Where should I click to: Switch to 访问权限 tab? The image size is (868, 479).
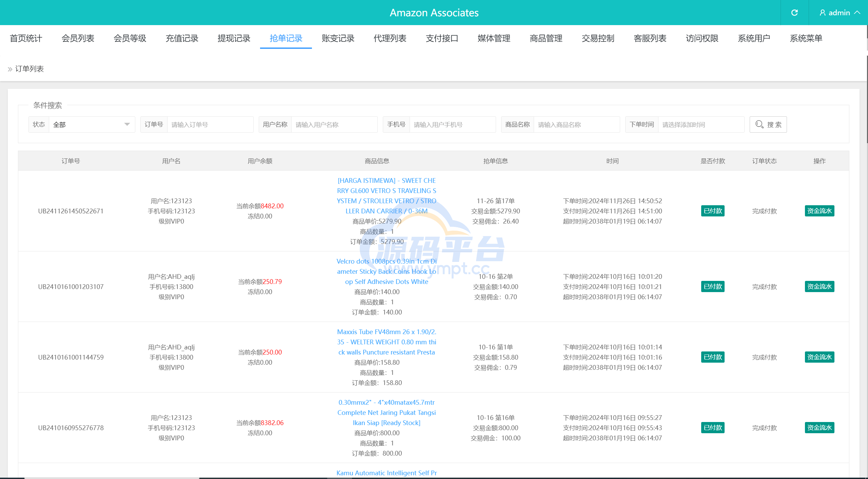[702, 38]
